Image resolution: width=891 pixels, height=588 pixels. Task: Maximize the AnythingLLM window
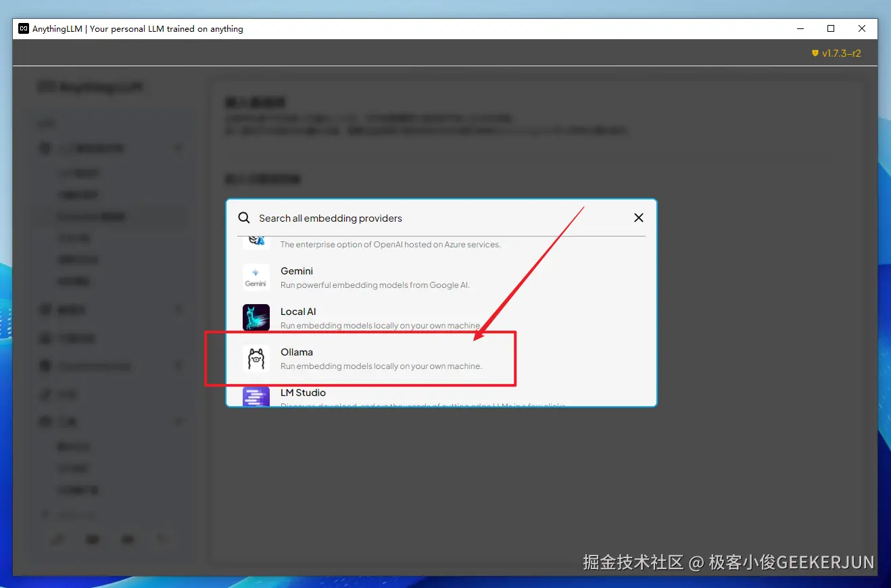tap(831, 28)
